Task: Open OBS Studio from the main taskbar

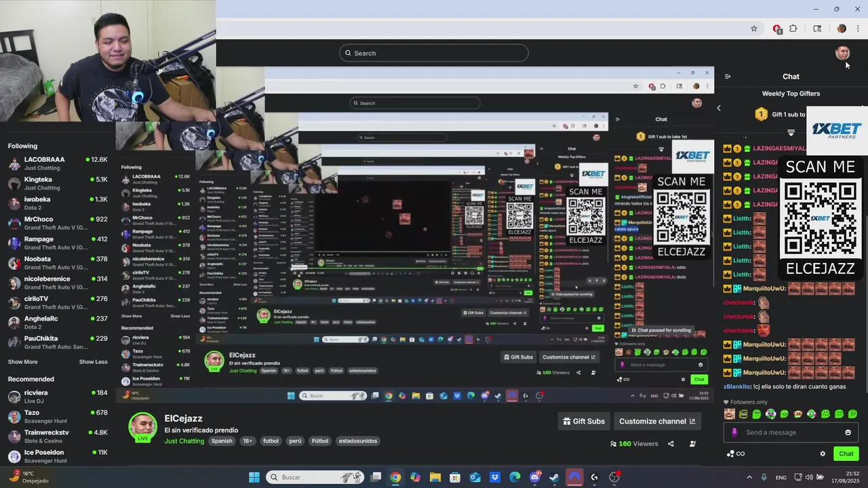Action: 614,477
